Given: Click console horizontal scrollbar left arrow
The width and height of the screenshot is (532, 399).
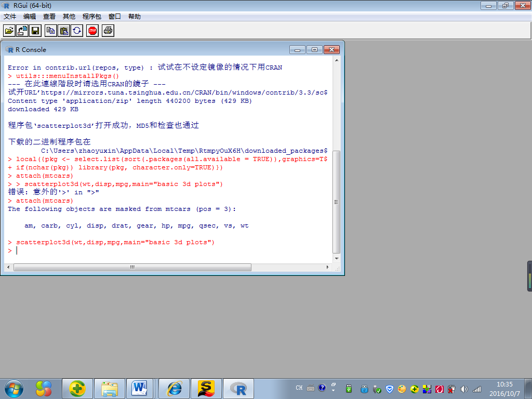Looking at the screenshot, I should 8,268.
